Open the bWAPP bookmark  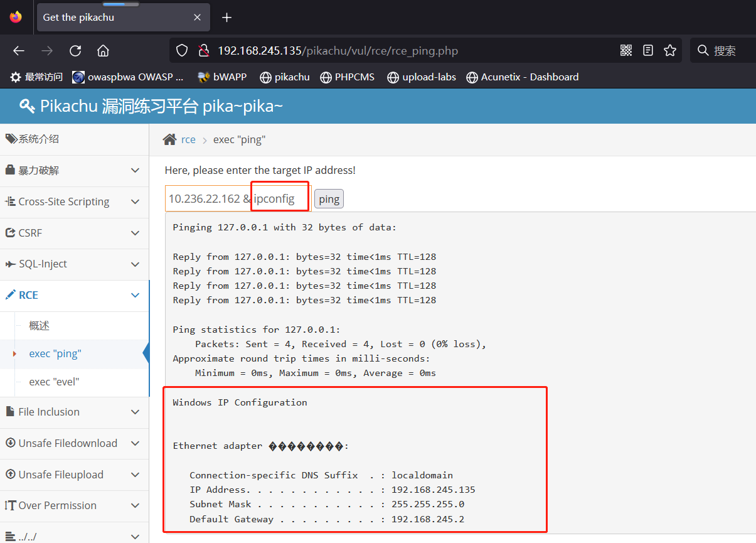pyautogui.click(x=222, y=77)
